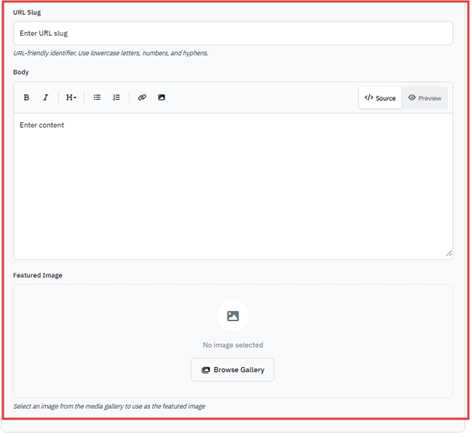The width and height of the screenshot is (472, 437).
Task: Click the URL Slug label
Action: pos(27,13)
